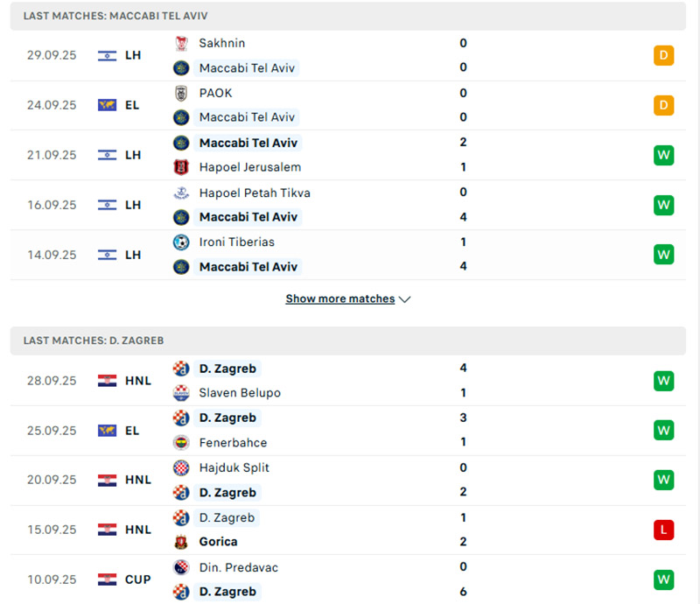Click the Hapoel Jerusalem crest icon
This screenshot has width=700, height=604.
(181, 167)
